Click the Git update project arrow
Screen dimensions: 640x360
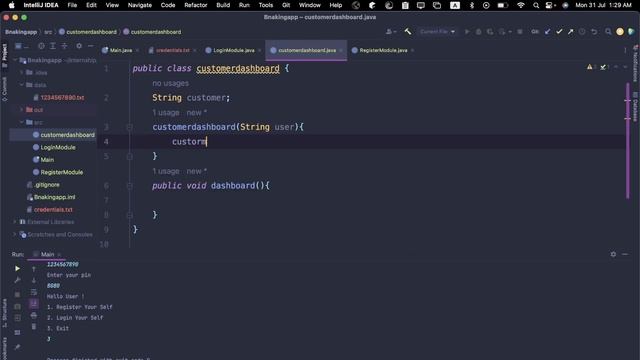click(547, 31)
